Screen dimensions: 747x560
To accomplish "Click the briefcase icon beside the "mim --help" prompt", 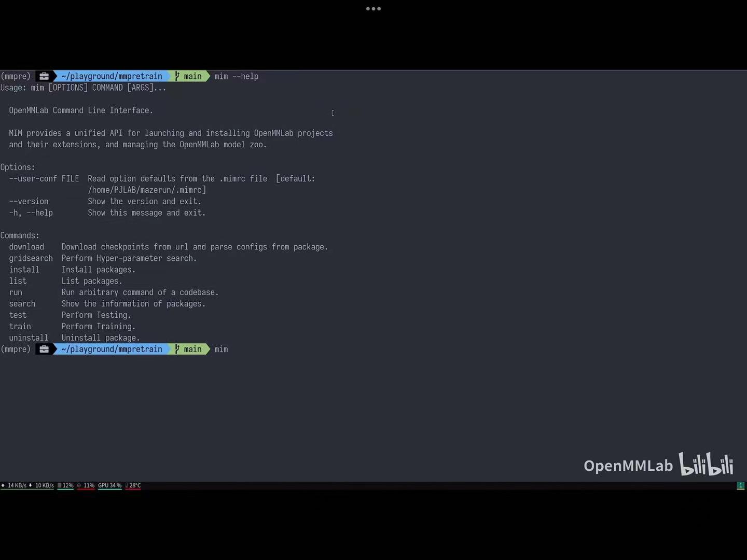I will coord(44,76).
